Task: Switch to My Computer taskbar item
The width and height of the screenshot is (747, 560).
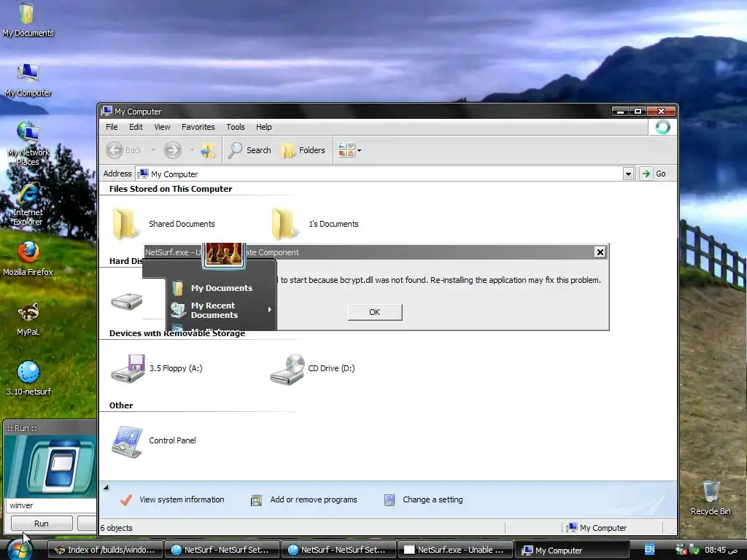Action: (573, 550)
